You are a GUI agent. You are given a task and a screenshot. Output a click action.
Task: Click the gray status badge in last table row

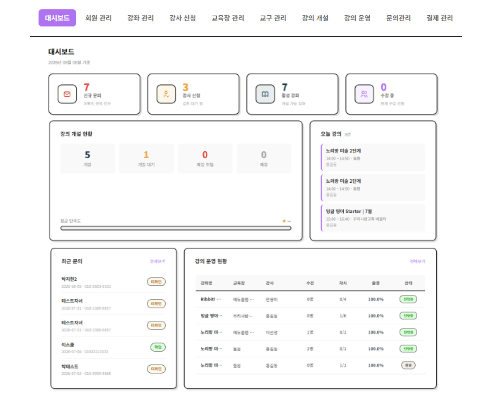[x=408, y=365]
